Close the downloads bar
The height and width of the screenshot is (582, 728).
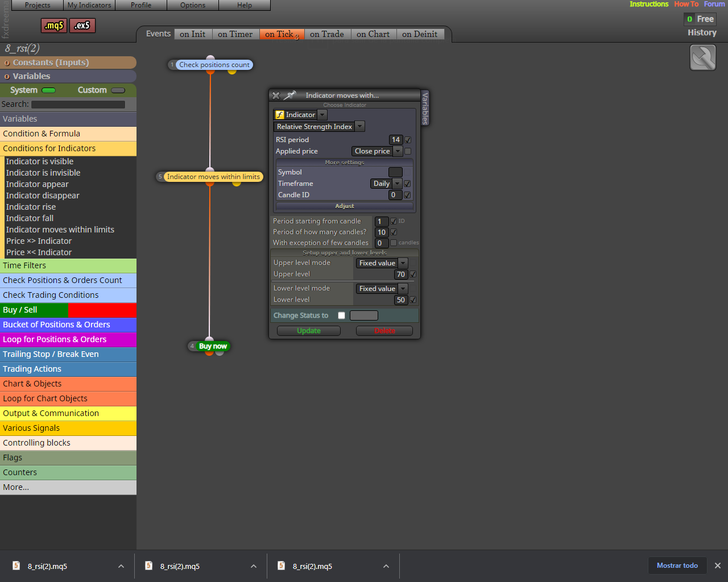pyautogui.click(x=718, y=566)
